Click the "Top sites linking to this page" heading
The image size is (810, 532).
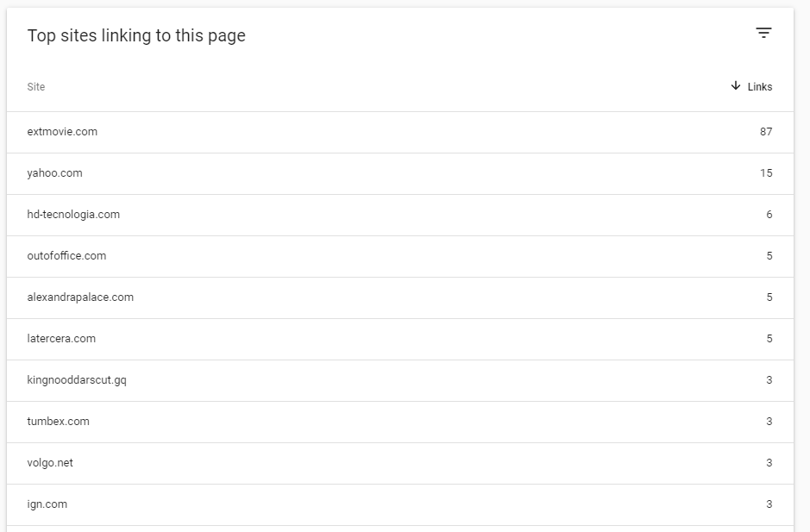point(136,35)
